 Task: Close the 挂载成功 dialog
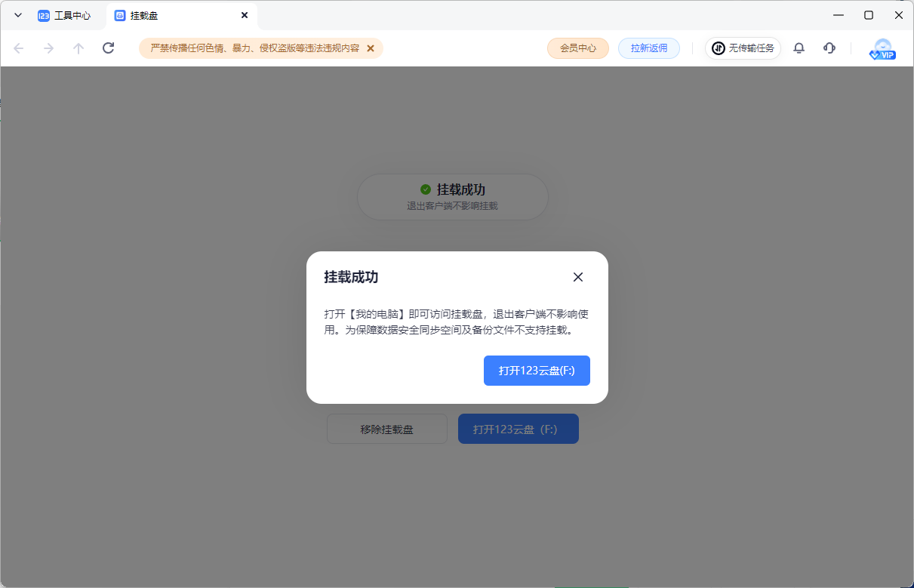tap(578, 277)
